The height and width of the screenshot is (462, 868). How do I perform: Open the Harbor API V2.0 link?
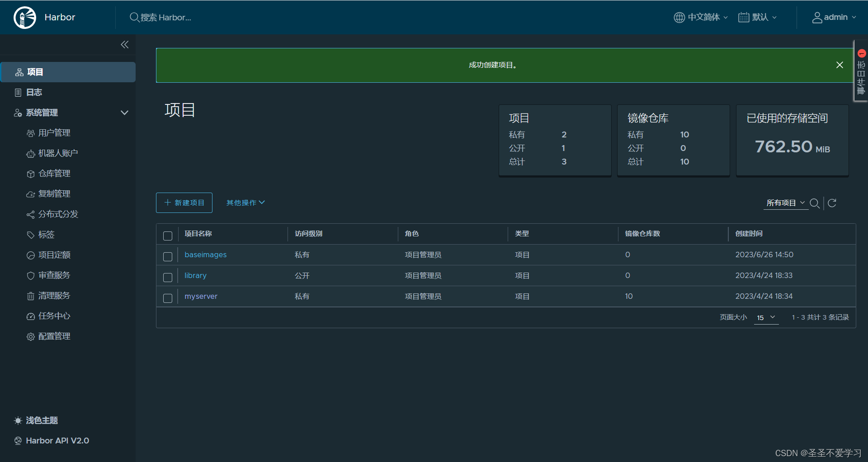point(57,441)
